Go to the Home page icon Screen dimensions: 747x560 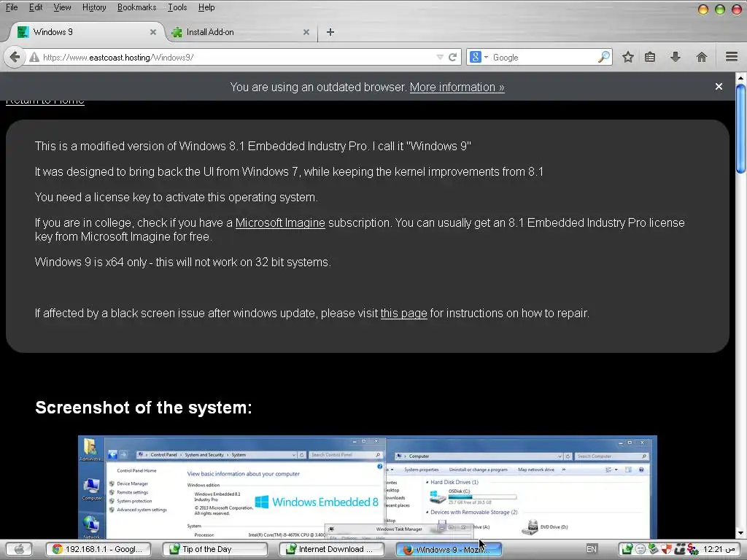pos(701,57)
